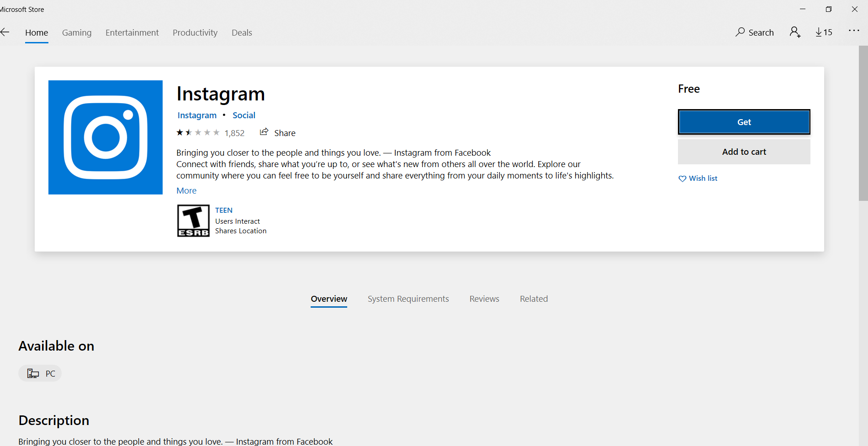Click the back navigation arrow
This screenshot has height=446, width=868.
(5, 32)
